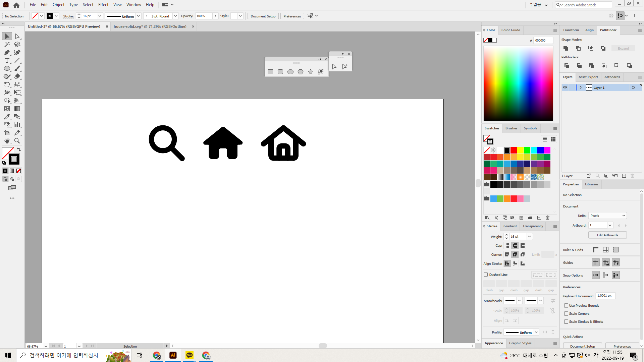Click the Illustrator home icon
Screen dimensions: 644x362
(x=16, y=5)
